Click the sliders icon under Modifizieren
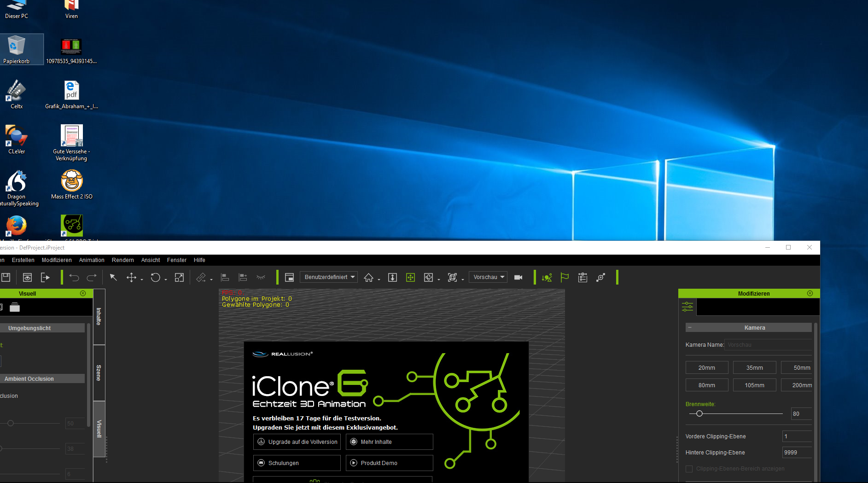Screen dimensions: 868x483 tap(687, 307)
